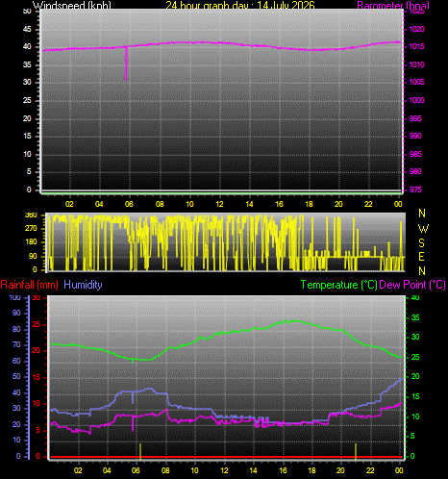Click the "1005" barometer axis value
The image size is (448, 479).
tap(416, 82)
